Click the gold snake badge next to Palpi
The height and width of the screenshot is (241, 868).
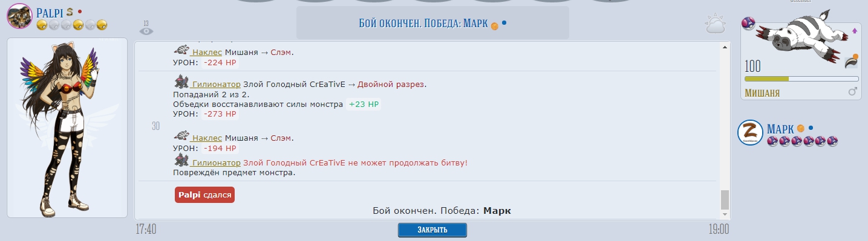click(x=70, y=12)
